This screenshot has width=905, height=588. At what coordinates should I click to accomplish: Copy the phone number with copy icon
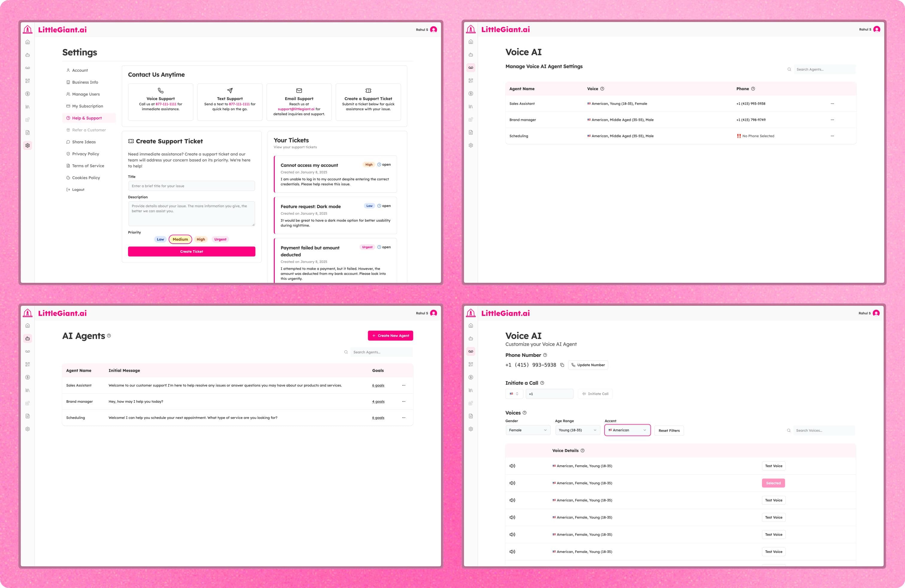pyautogui.click(x=562, y=365)
